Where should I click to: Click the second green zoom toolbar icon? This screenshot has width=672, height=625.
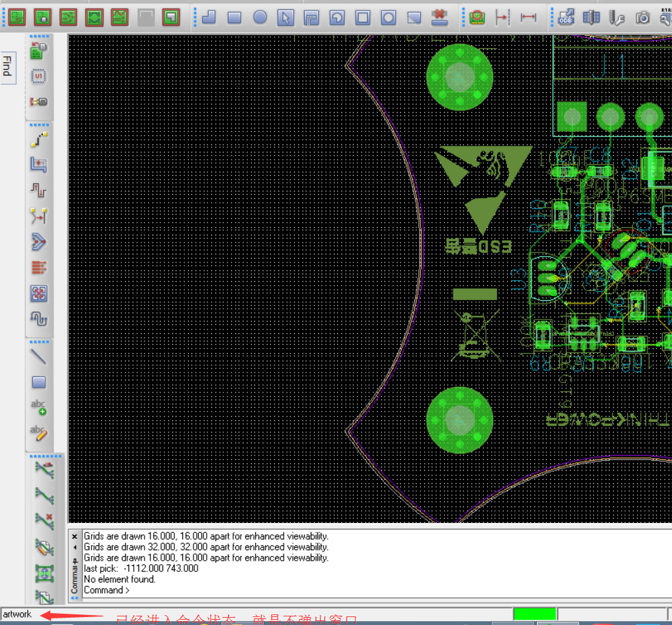click(x=43, y=18)
